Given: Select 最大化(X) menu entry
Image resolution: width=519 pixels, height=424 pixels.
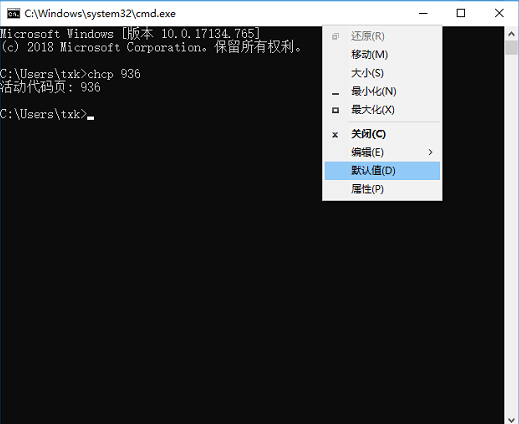Looking at the screenshot, I should click(382, 110).
